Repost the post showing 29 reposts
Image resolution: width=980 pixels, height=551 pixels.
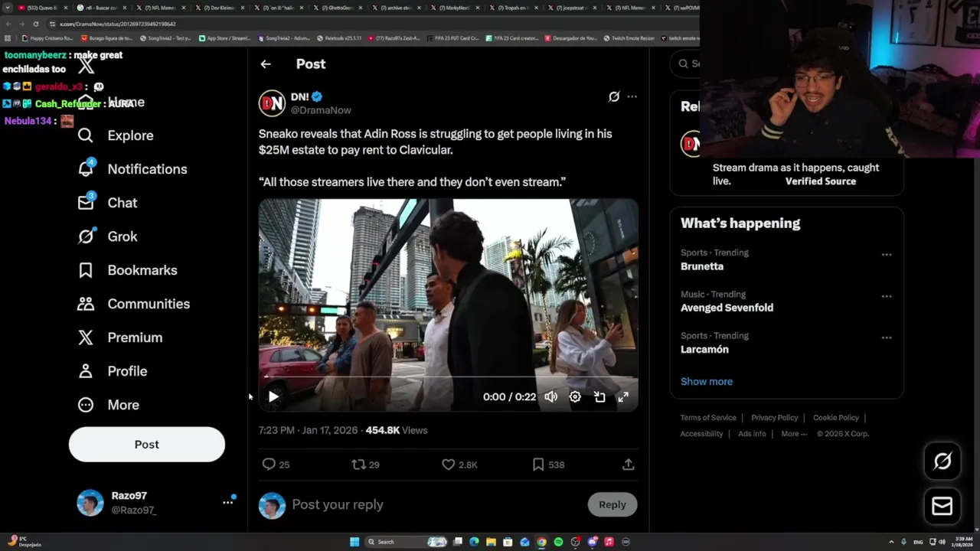coord(365,465)
